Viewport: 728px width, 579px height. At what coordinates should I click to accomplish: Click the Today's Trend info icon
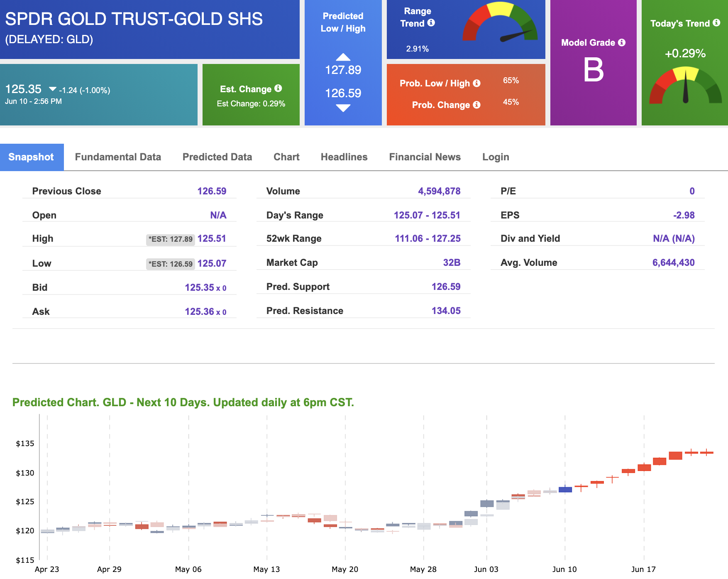coord(716,23)
